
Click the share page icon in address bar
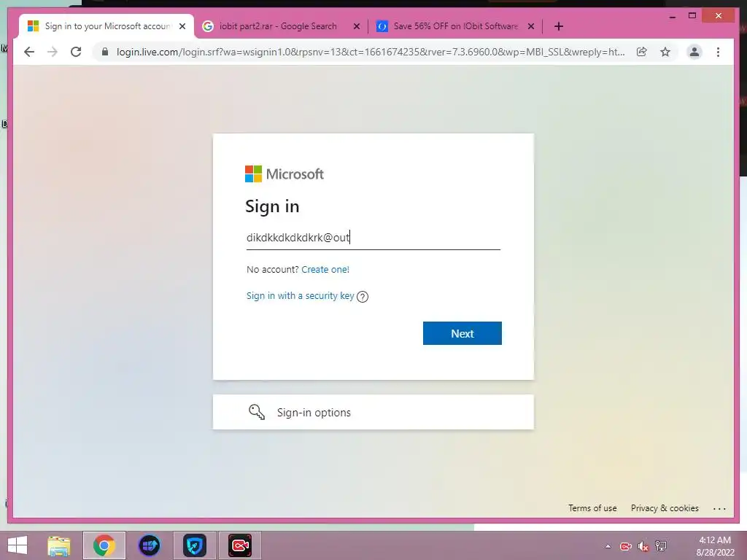pyautogui.click(x=642, y=52)
